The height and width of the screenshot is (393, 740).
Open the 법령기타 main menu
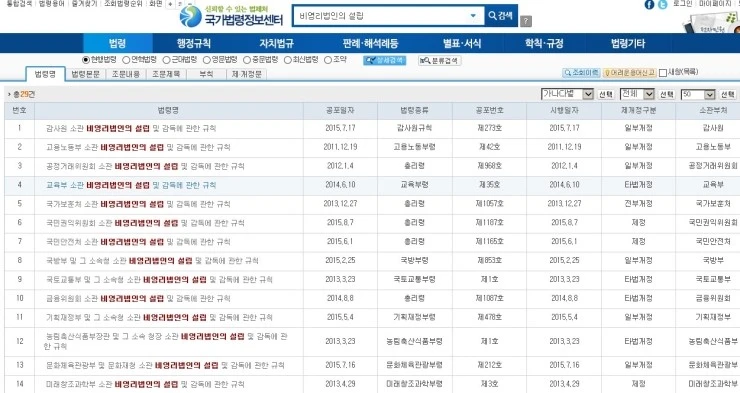[628, 43]
